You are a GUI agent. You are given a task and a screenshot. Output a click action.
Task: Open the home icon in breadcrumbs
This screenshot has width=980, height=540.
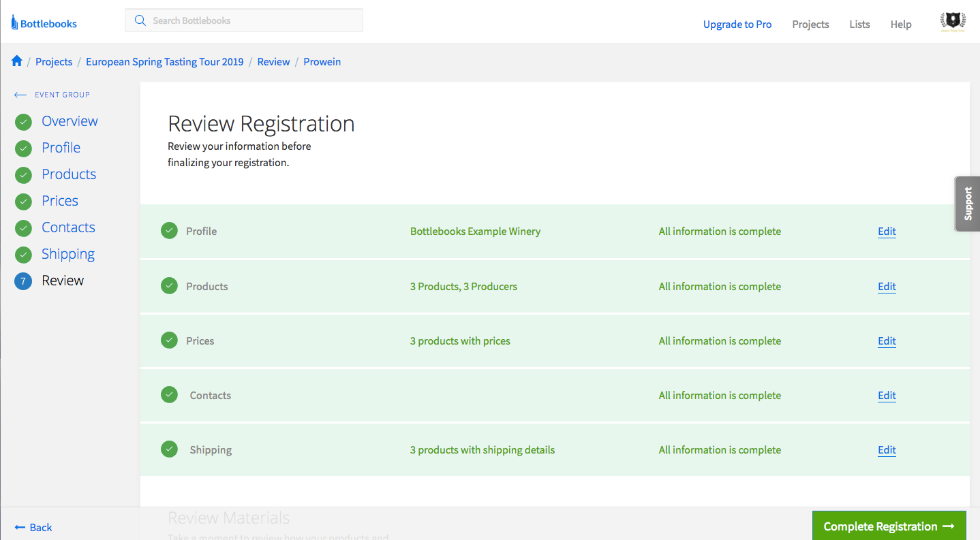coord(17,61)
